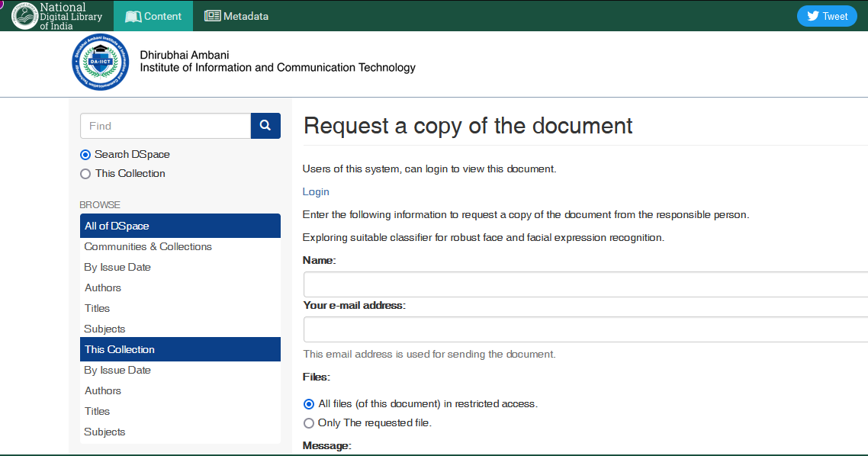Browse Titles under All of DSpace
Image resolution: width=868 pixels, height=456 pixels.
(97, 308)
